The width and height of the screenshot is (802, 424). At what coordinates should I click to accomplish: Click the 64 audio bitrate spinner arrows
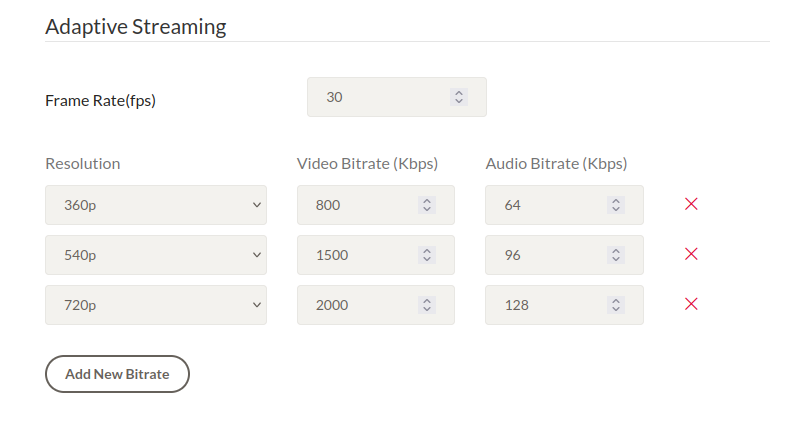pos(616,205)
